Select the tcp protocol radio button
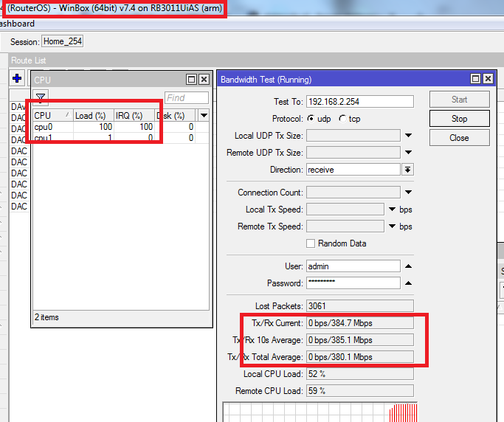This screenshot has height=422, width=504. point(342,119)
